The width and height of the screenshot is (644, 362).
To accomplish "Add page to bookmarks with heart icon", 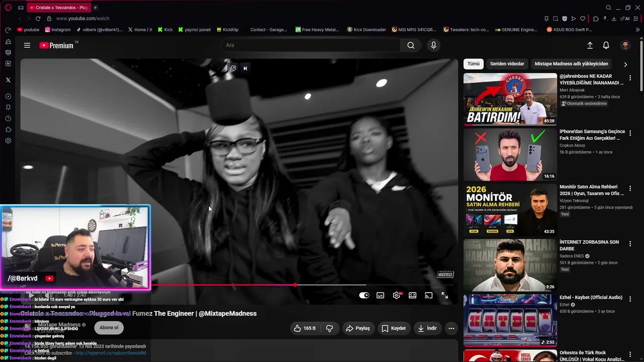I will [583, 19].
